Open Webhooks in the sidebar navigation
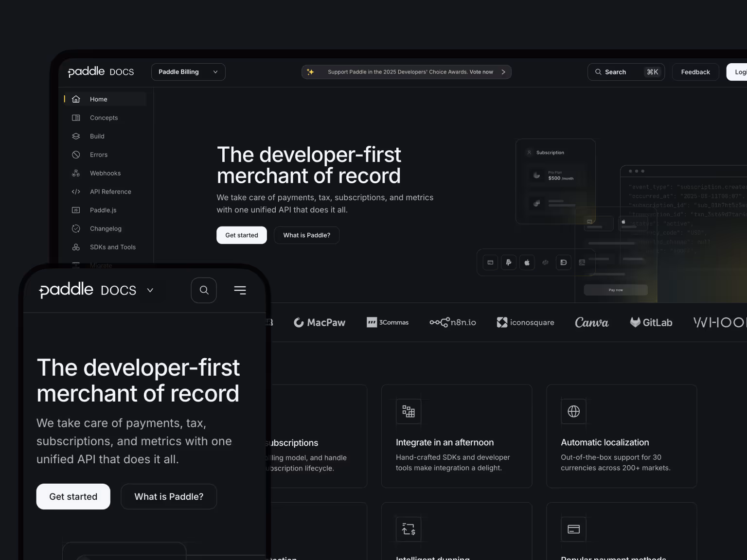This screenshot has height=560, width=747. point(105,173)
